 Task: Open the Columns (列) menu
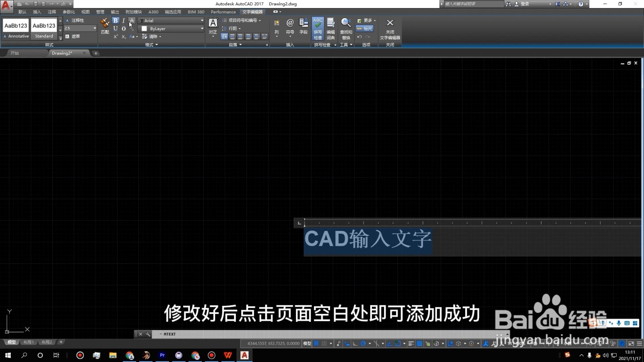tap(277, 27)
